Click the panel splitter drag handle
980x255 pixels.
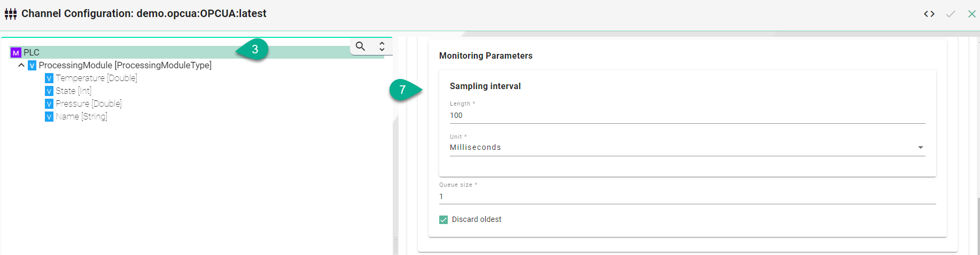[x=395, y=244]
